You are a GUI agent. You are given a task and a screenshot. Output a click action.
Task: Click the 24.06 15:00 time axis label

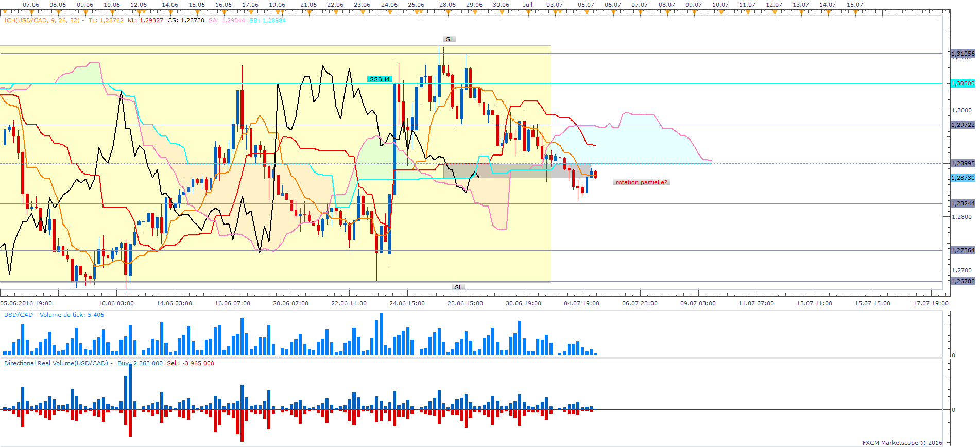tap(407, 303)
